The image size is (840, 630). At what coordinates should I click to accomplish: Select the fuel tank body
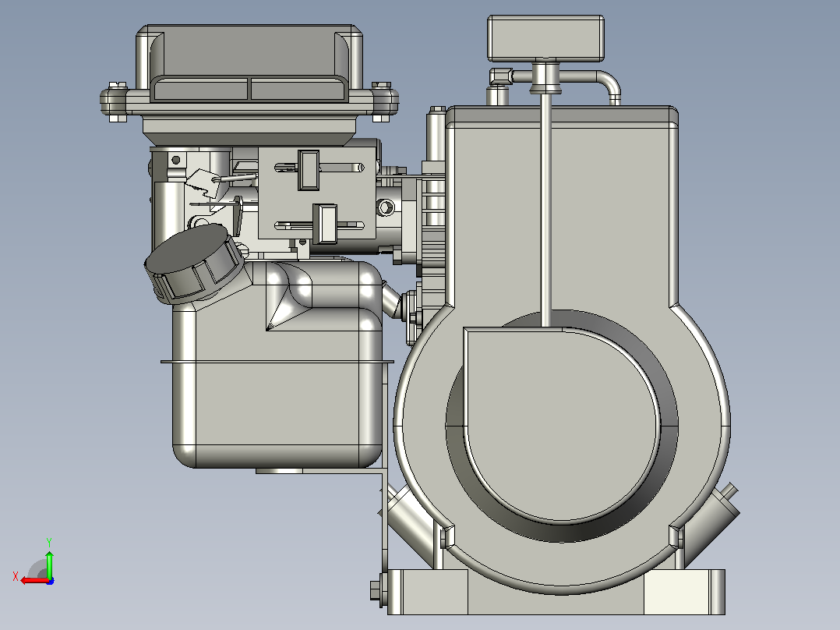(277, 365)
